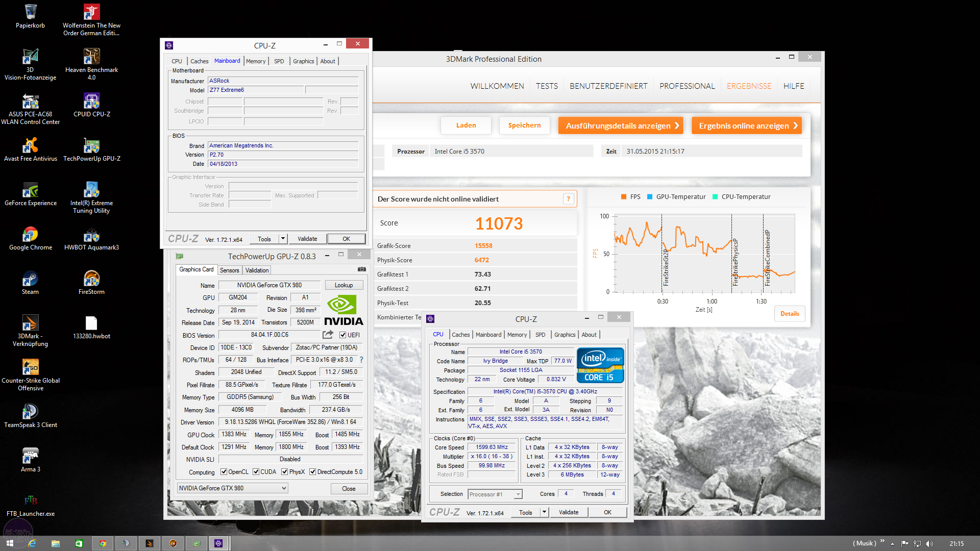This screenshot has width=980, height=551.
Task: Click GPU-Z screenshot camera icon
Action: pyautogui.click(x=361, y=269)
